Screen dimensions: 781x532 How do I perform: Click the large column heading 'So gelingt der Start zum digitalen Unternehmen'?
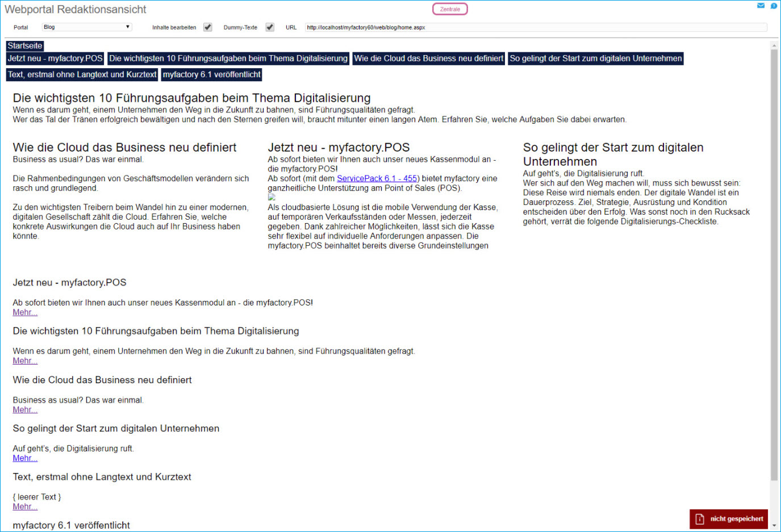[x=613, y=154]
